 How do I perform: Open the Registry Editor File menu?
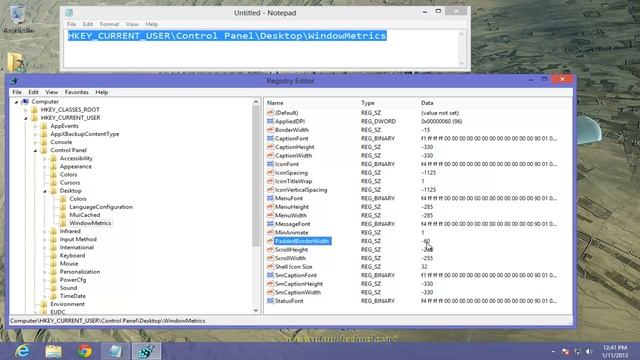click(x=17, y=92)
